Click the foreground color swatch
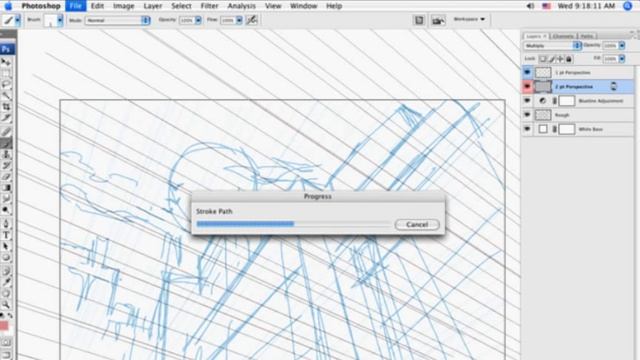Screen dimensions: 640x360 coord(4,326)
